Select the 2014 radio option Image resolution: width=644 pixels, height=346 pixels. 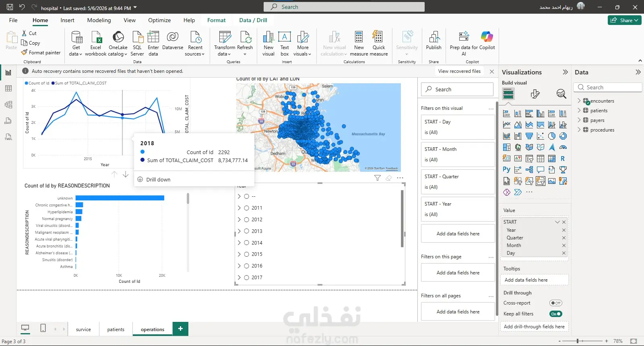tap(247, 243)
